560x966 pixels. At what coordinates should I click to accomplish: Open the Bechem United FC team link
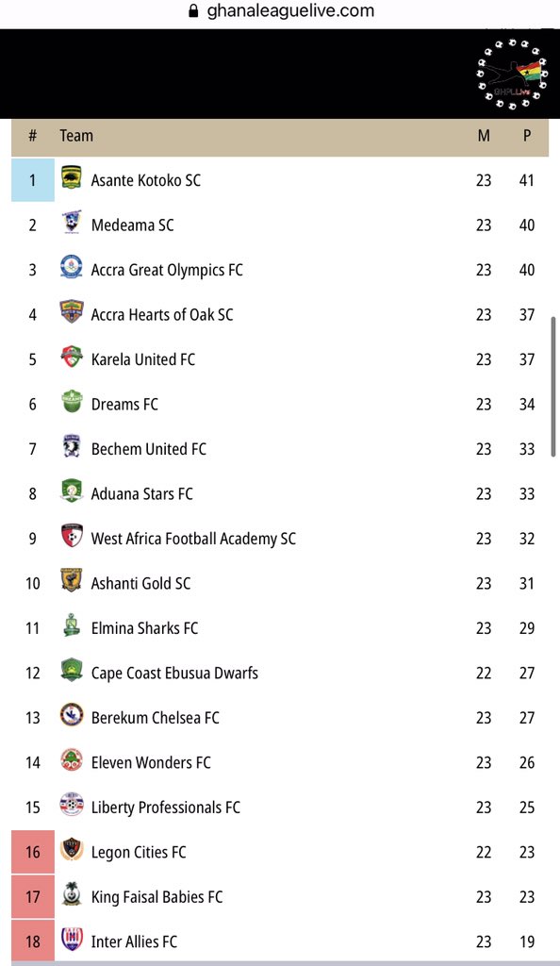coord(148,448)
